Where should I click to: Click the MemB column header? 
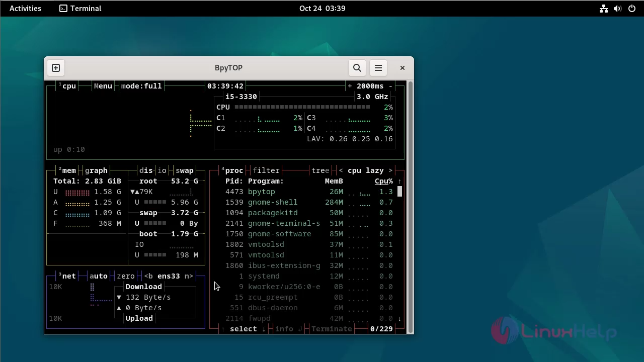(x=334, y=181)
